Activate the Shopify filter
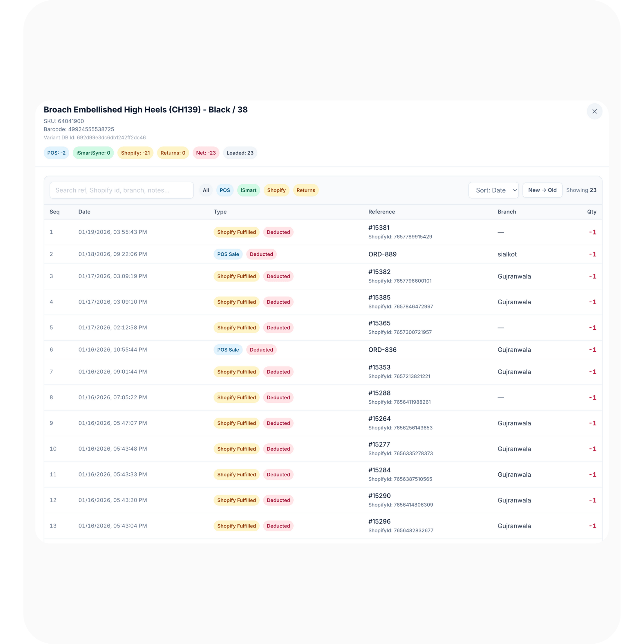This screenshot has height=644, width=644. click(x=276, y=190)
